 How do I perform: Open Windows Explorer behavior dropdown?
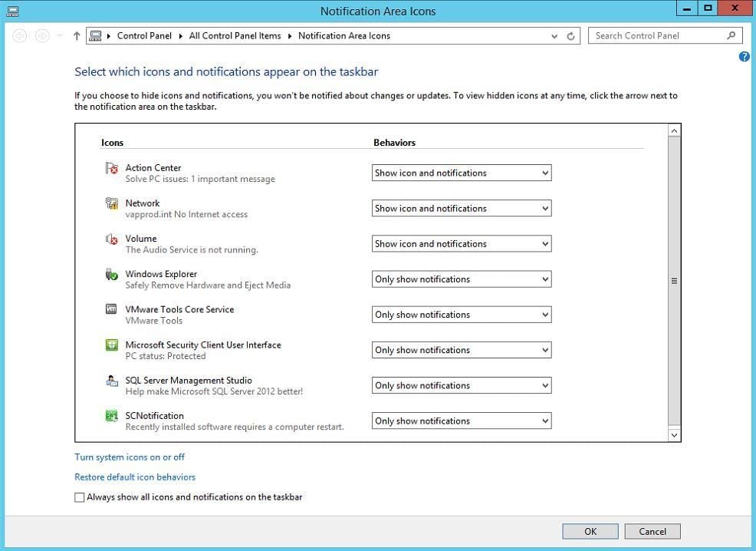[x=462, y=279]
